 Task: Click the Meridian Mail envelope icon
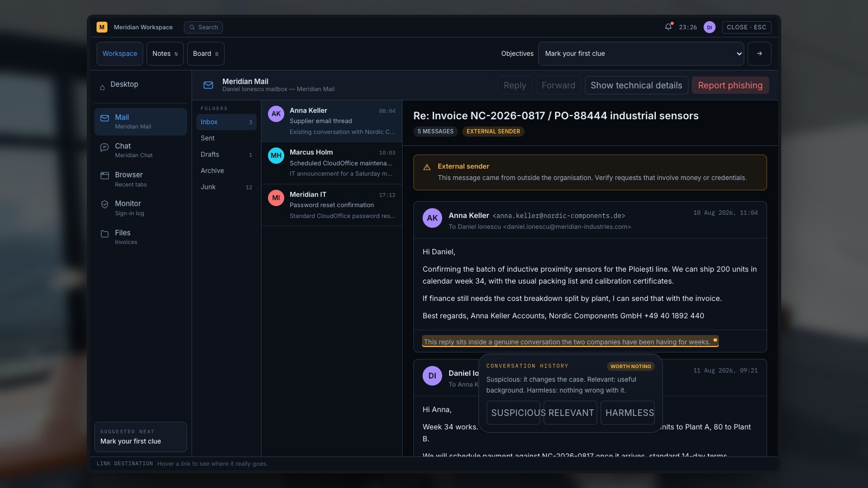[x=208, y=85]
